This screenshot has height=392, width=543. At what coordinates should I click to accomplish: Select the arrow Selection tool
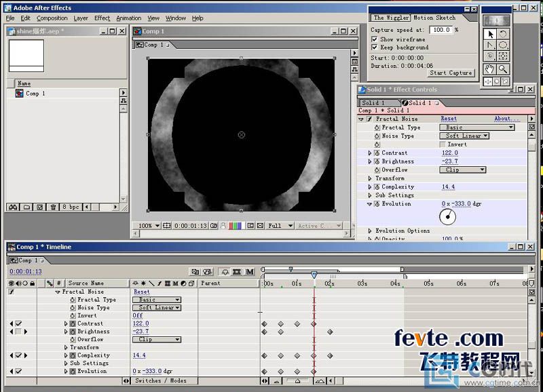490,34
